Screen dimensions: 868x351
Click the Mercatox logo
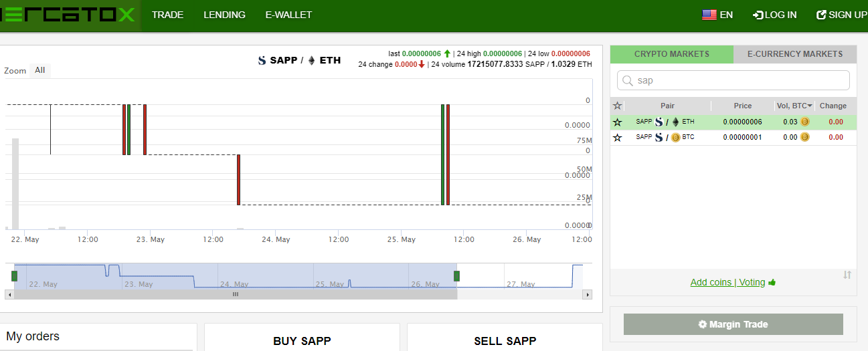68,15
